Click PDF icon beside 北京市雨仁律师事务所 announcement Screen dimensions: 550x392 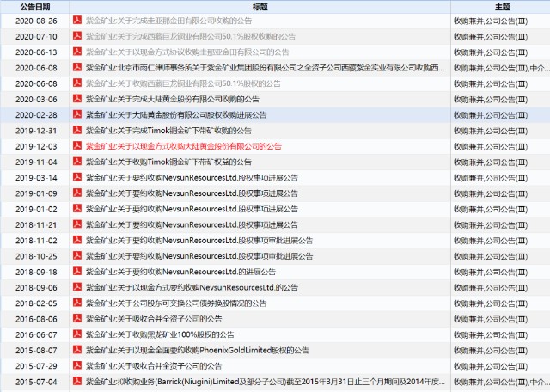click(x=77, y=67)
